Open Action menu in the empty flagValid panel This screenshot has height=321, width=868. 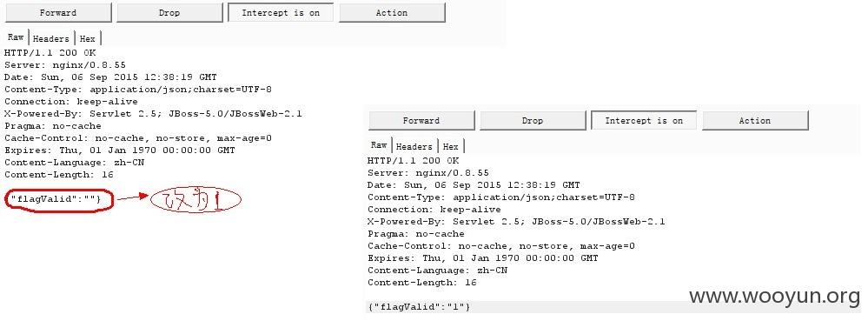coord(392,13)
